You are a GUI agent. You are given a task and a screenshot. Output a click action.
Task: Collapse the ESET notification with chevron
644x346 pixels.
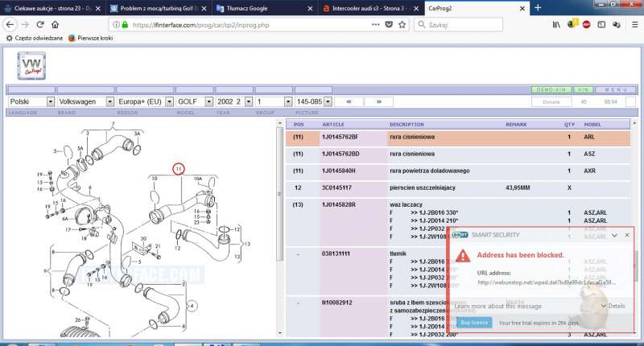click(614, 235)
